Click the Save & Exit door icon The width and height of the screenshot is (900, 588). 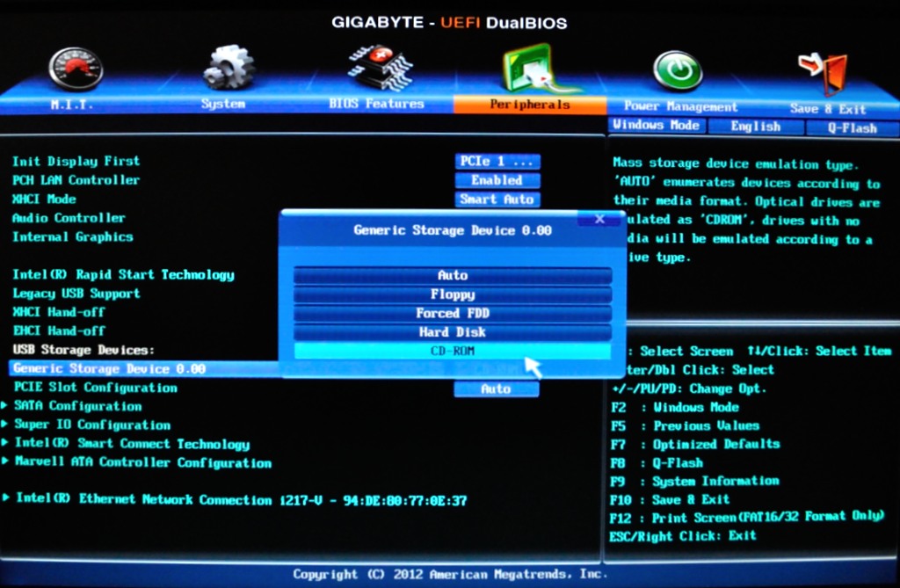point(823,73)
